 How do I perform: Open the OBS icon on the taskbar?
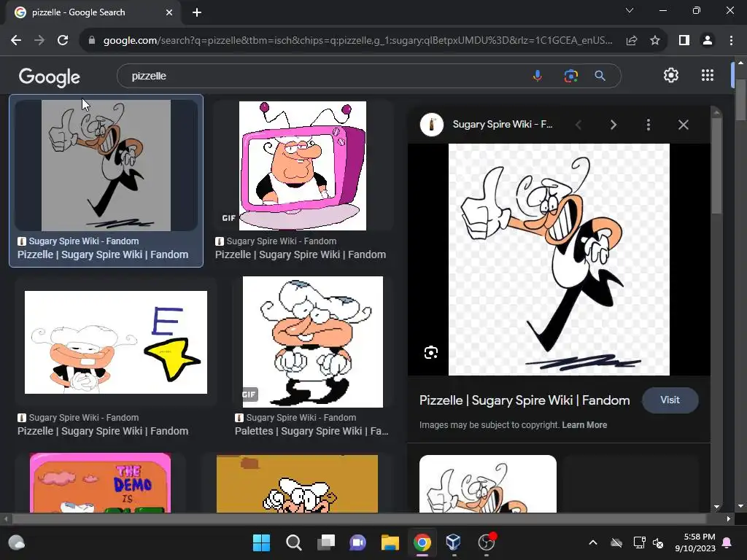tap(487, 542)
